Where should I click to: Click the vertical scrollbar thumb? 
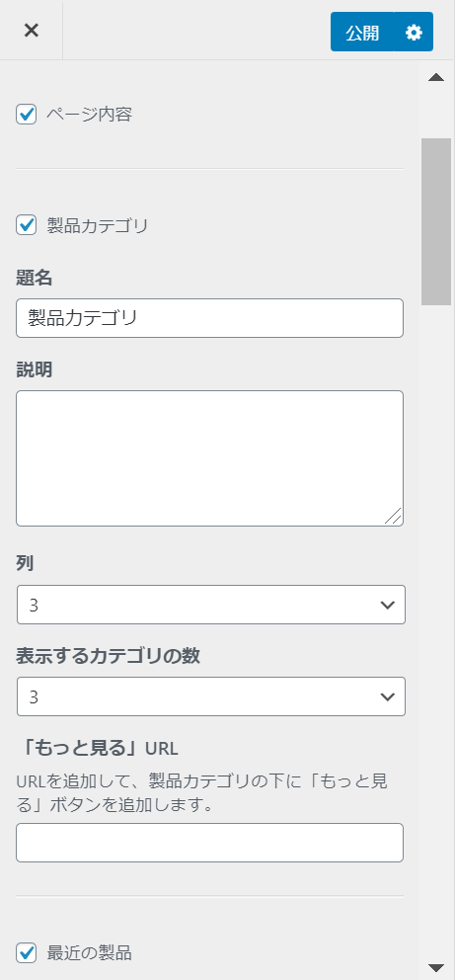436,221
